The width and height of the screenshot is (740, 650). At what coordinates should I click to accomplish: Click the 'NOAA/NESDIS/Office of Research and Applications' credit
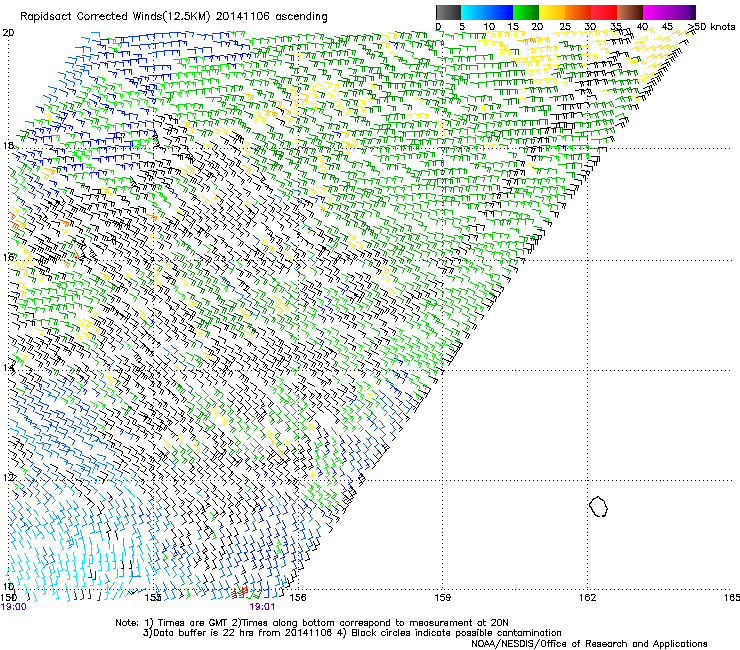coord(589,644)
